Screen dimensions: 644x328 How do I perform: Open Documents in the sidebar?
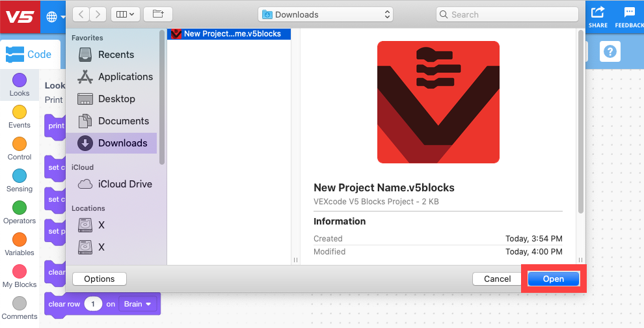pos(112,121)
